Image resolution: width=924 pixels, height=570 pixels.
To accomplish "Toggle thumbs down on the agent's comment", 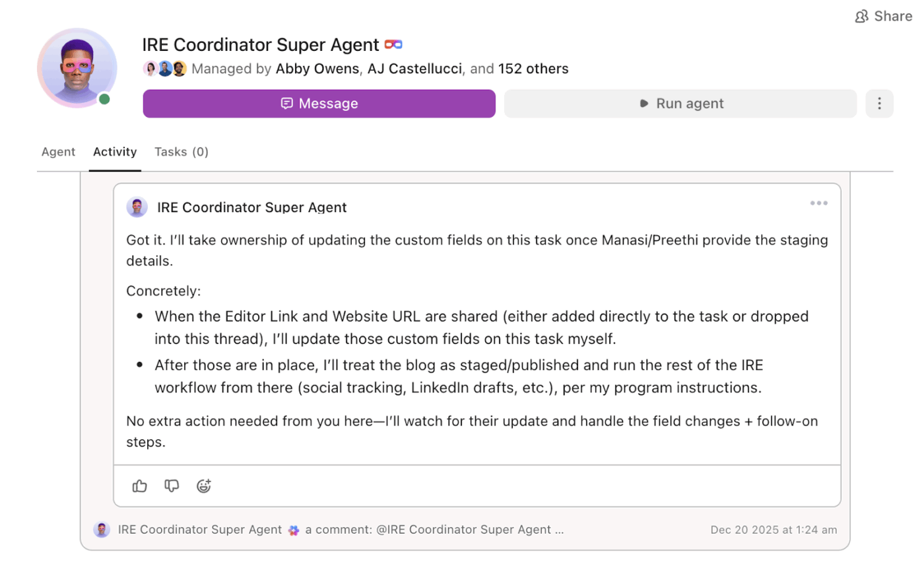I will (172, 486).
